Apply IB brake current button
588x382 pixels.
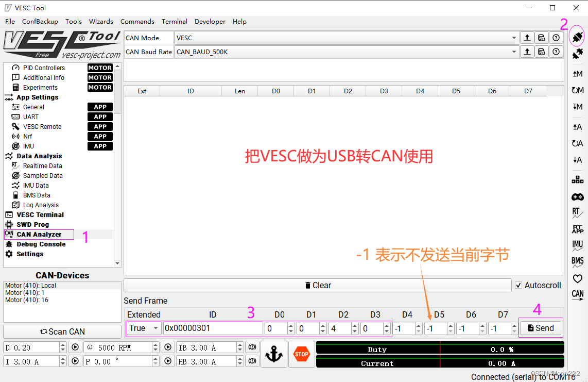[252, 347]
